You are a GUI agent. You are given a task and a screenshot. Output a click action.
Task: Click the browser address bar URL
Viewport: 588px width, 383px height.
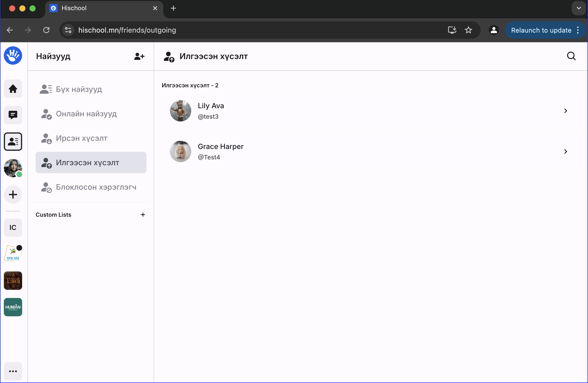[x=127, y=30]
